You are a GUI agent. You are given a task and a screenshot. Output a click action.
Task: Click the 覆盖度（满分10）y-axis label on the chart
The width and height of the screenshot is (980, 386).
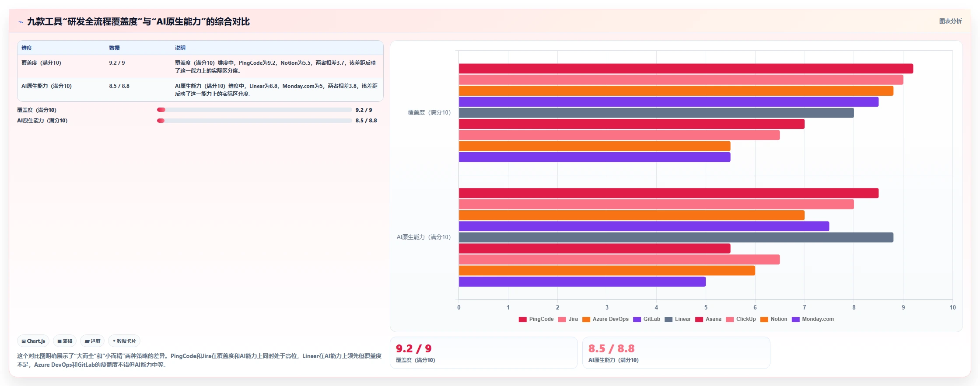tap(429, 113)
